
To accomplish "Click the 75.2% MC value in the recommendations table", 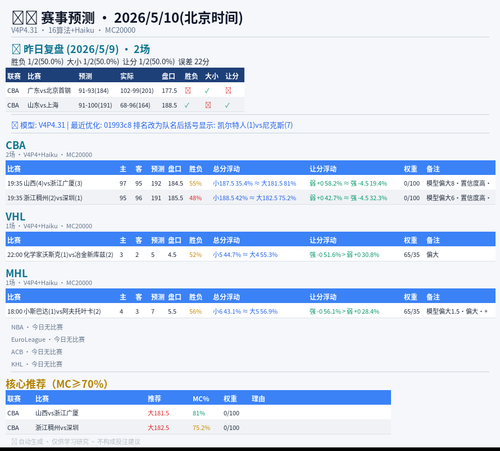I will (201, 428).
